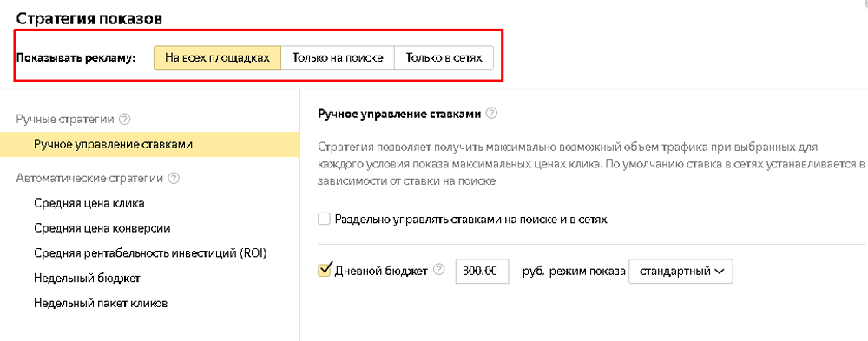This screenshot has width=868, height=341.
Task: Click the daily budget 300.00 input field
Action: pyautogui.click(x=482, y=272)
